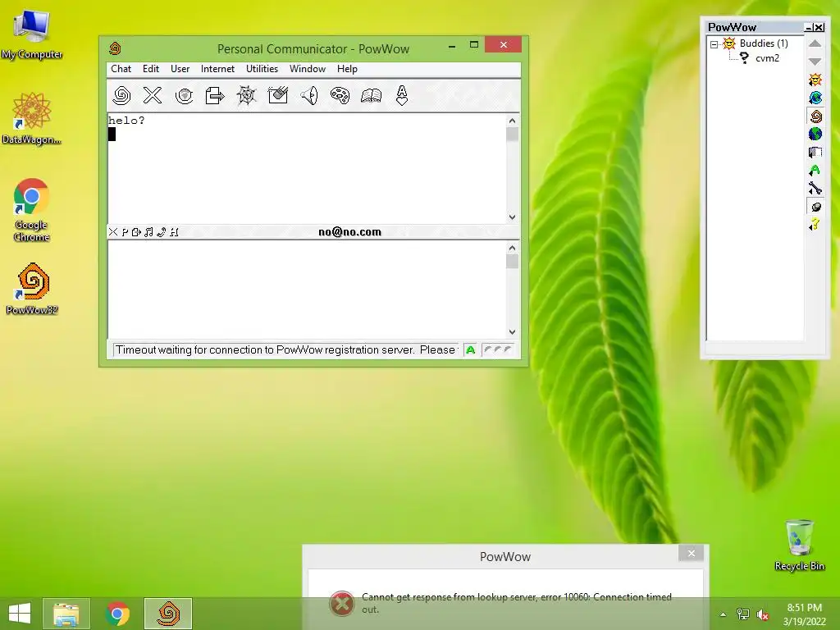Click the circular answering-machine toolbar icon
The image size is (840, 630).
[x=184, y=95]
